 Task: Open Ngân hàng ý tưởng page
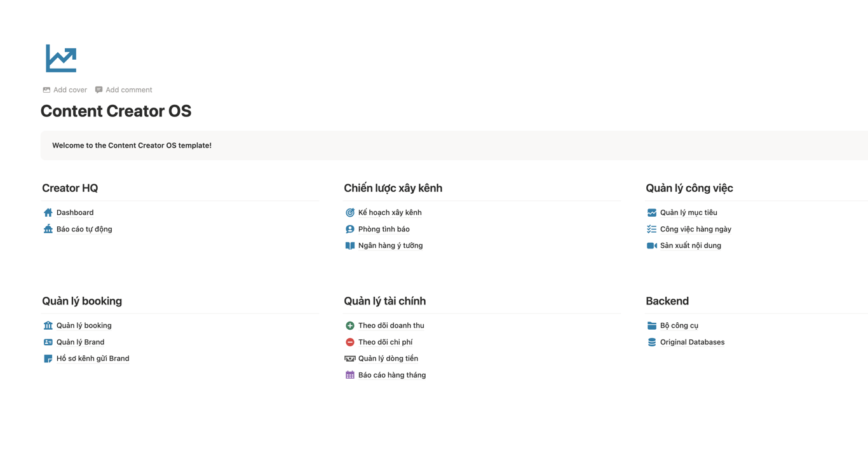tap(391, 245)
